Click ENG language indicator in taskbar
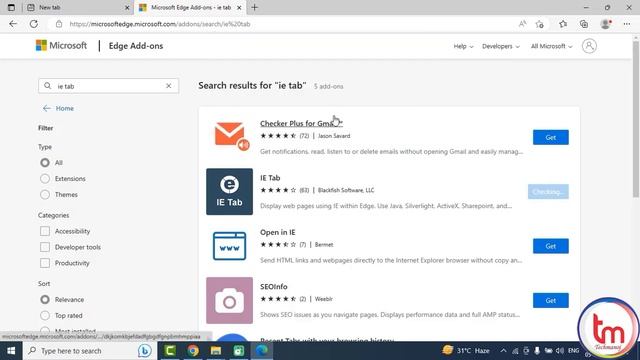The image size is (640, 360). click(x=573, y=351)
